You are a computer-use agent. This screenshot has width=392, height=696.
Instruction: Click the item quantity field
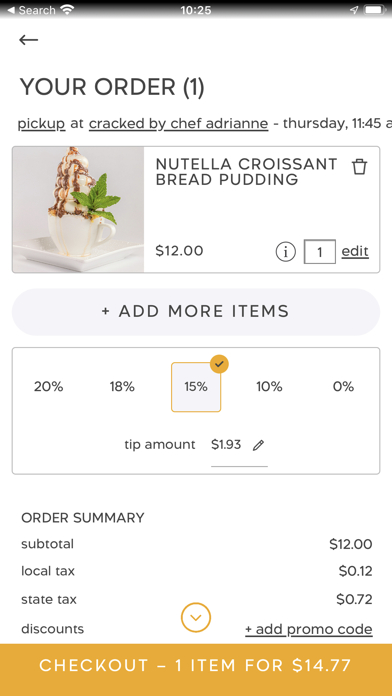pyautogui.click(x=320, y=252)
